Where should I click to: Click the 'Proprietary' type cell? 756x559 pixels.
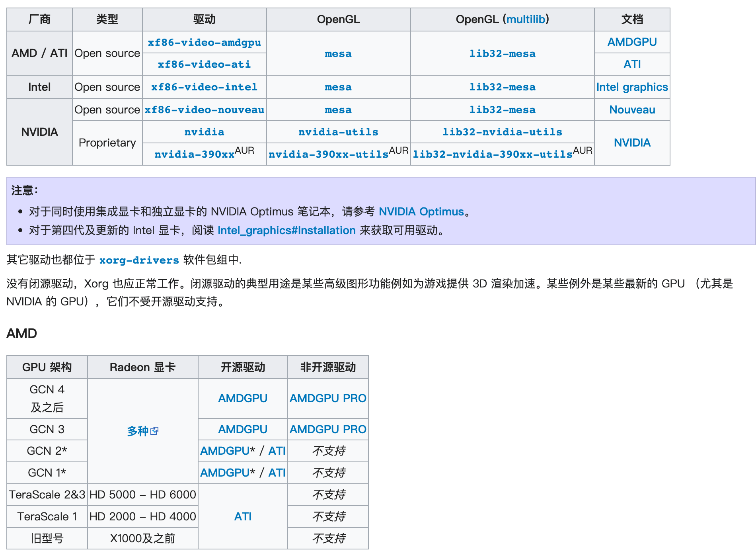(x=107, y=143)
